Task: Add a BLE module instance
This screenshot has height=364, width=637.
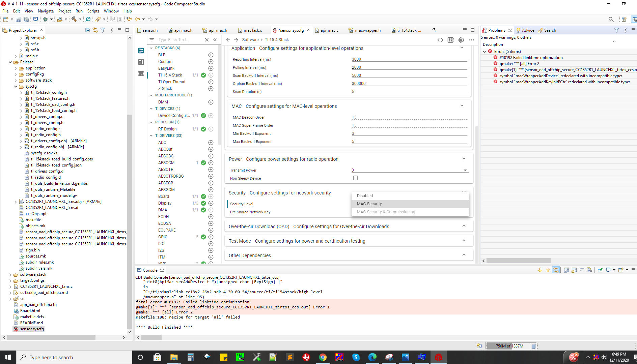Action: point(211,55)
